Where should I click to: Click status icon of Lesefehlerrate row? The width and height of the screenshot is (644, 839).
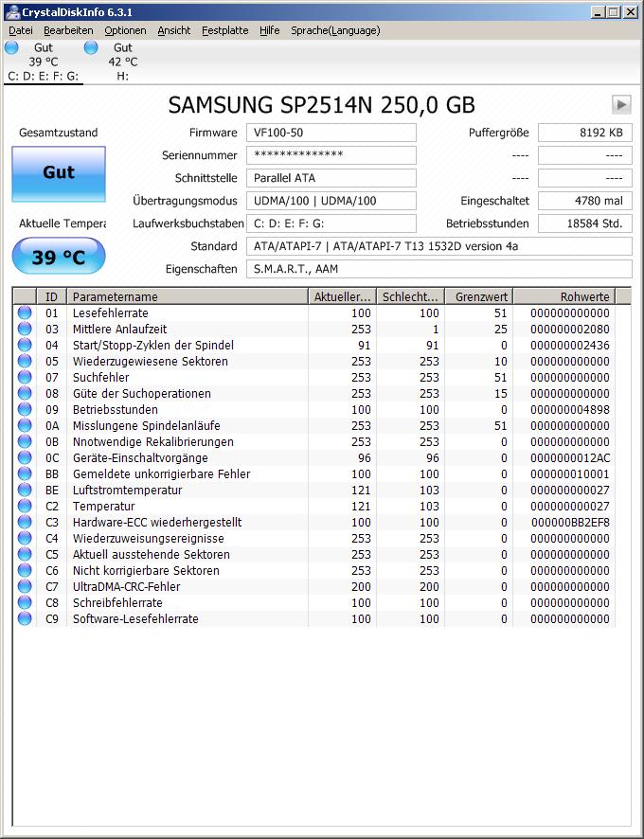click(25, 313)
